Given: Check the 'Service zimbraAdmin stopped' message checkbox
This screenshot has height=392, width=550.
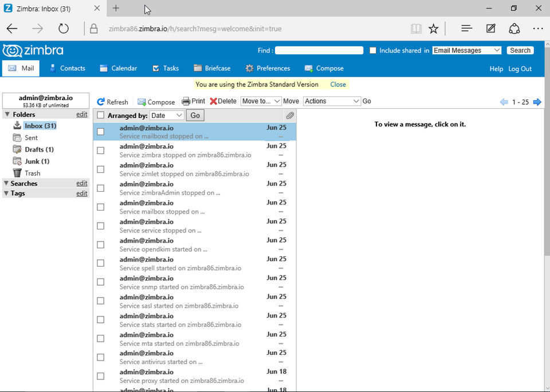Looking at the screenshot, I should click(x=101, y=188).
